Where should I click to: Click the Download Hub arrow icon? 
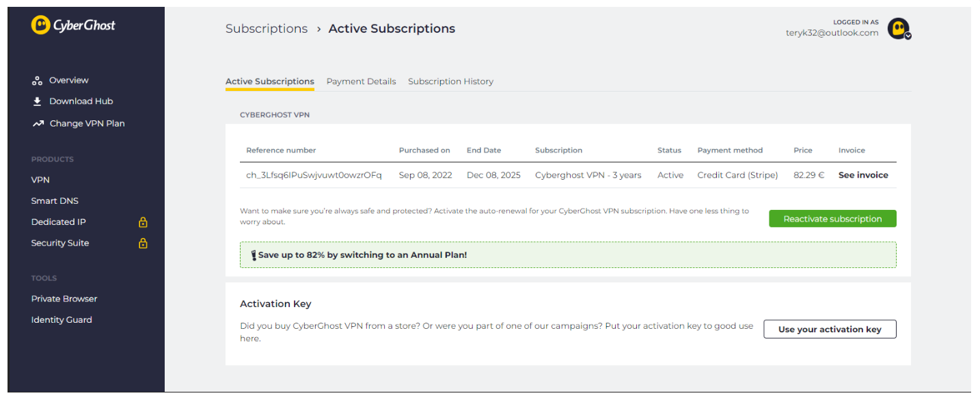38,101
